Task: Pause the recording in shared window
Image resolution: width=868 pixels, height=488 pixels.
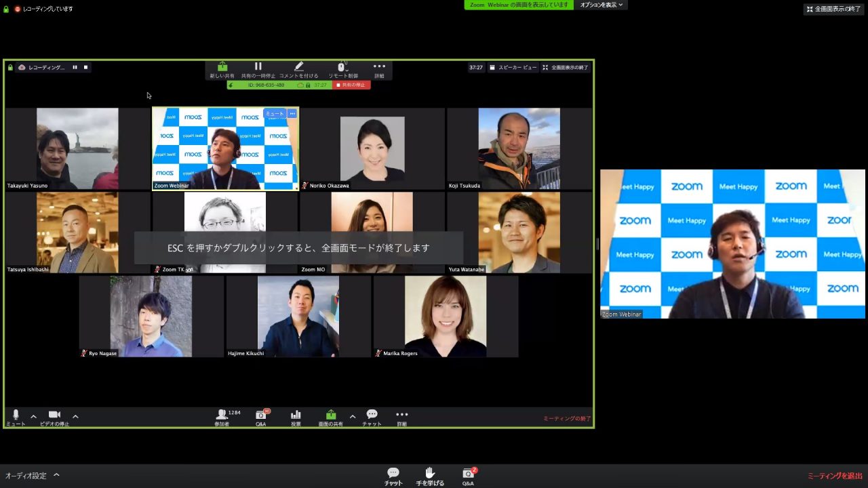Action: [75, 67]
